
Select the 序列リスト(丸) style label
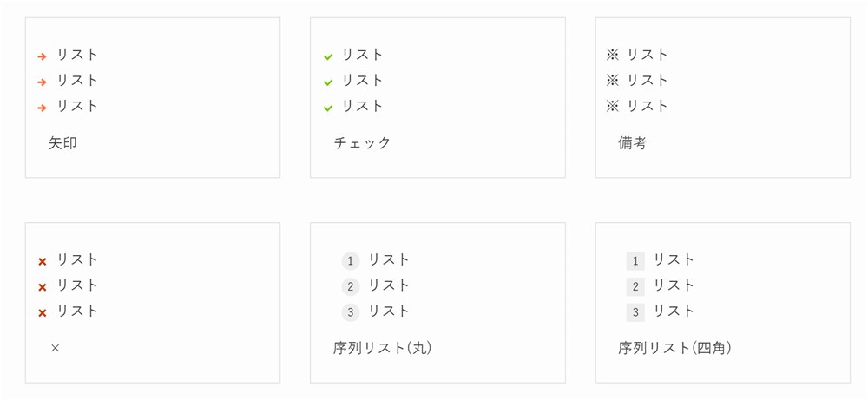tap(383, 348)
